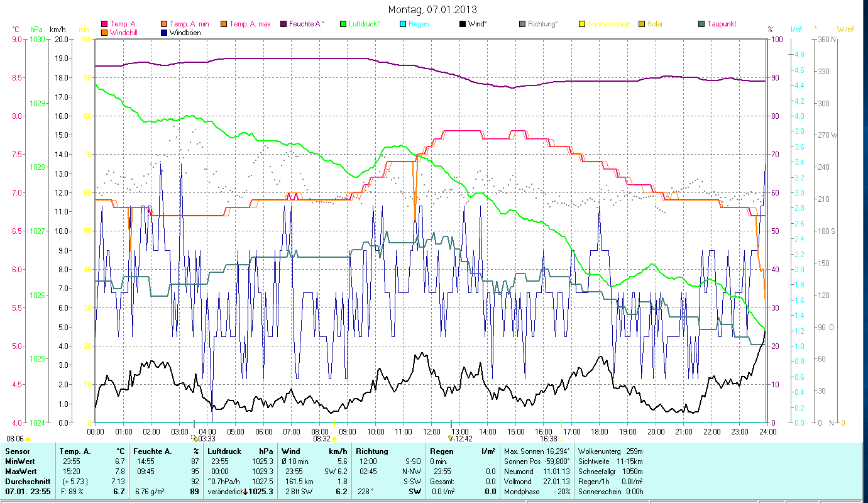The height and width of the screenshot is (503, 868).
Task: Click the cyan Regen legend square
Action: [403, 25]
